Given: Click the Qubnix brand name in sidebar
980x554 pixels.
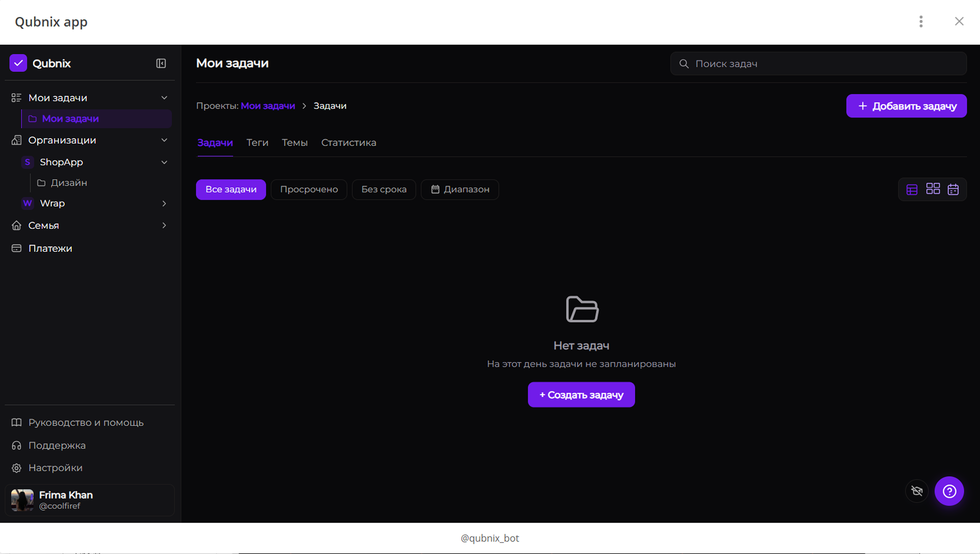Looking at the screenshot, I should pyautogui.click(x=52, y=63).
